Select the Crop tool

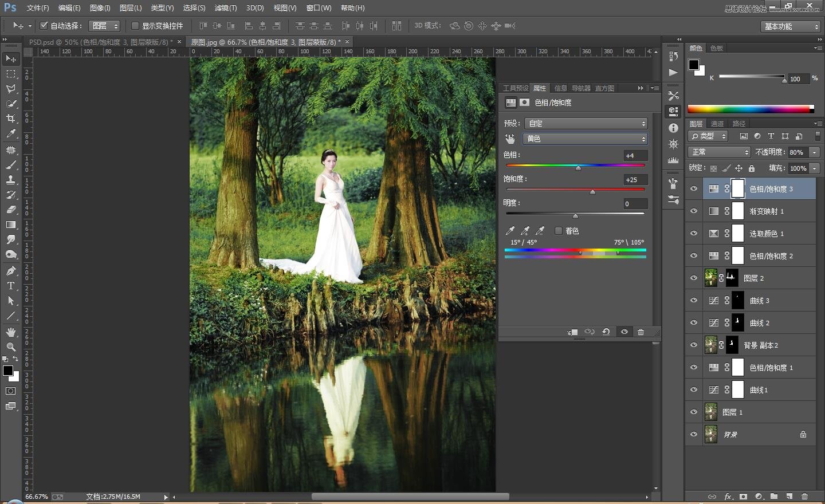[11, 119]
